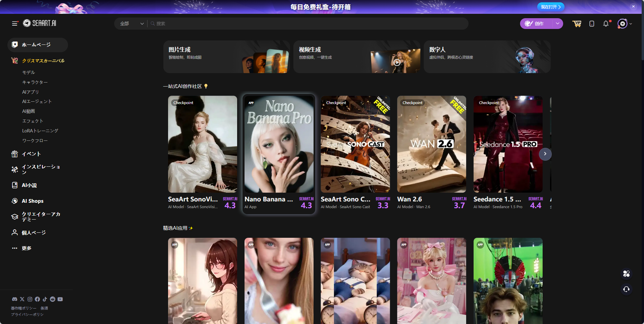Click the Instagram icon in footer
This screenshot has width=644, height=324.
pyautogui.click(x=30, y=299)
